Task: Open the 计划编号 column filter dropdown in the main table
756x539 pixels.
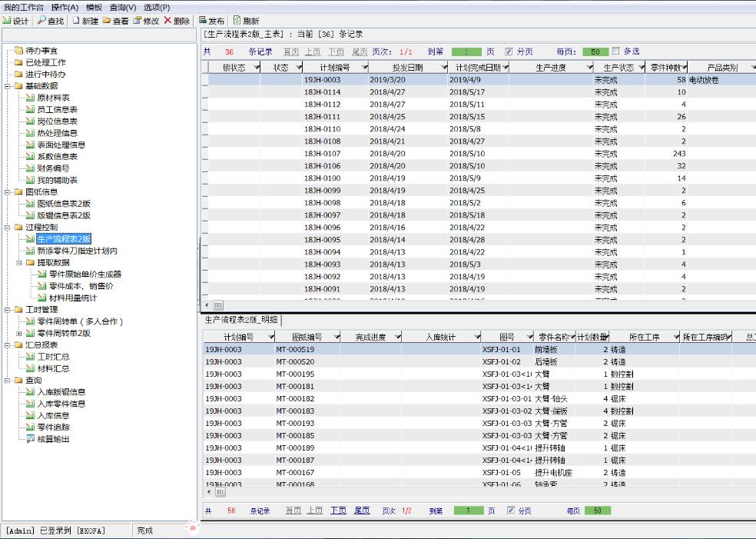Action: pyautogui.click(x=364, y=68)
